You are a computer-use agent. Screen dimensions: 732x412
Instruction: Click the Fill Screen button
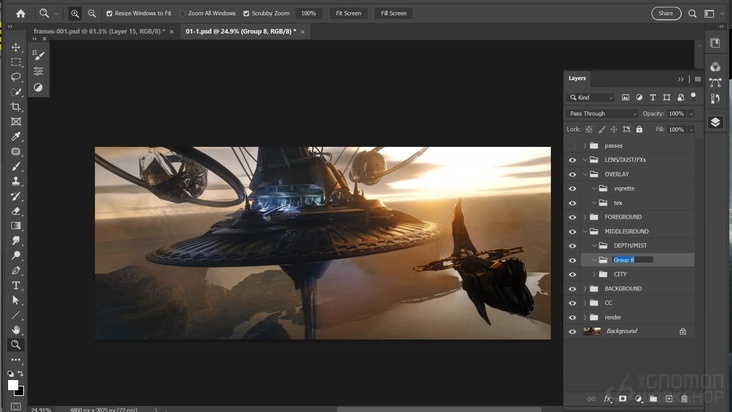pos(394,14)
